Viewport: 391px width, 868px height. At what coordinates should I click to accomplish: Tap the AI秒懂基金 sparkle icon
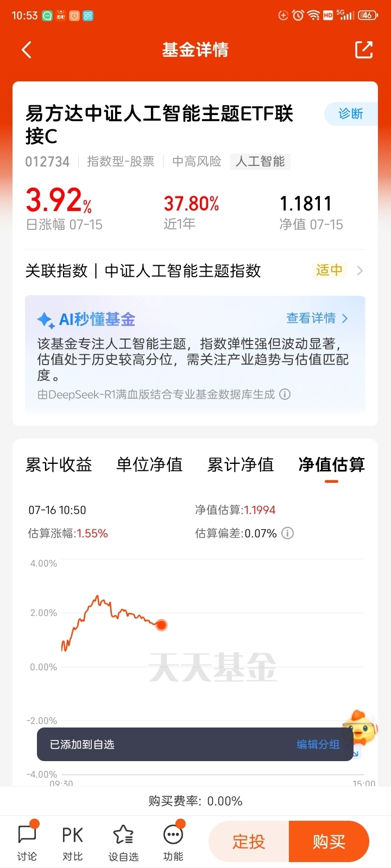click(46, 320)
